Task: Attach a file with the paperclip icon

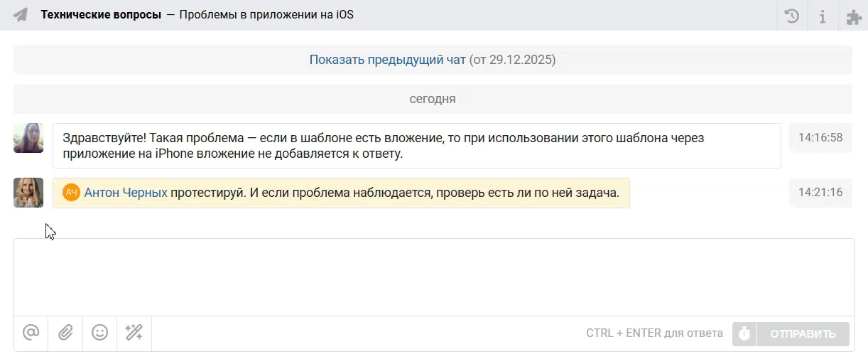Action: (x=65, y=333)
